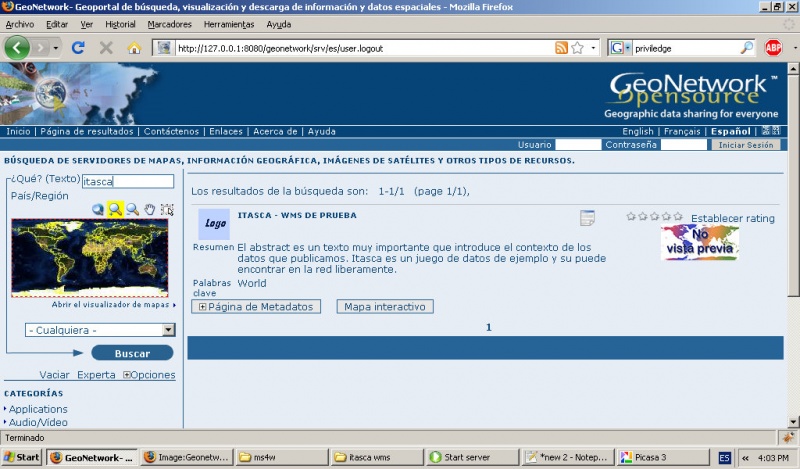Open the Marcadores menu
This screenshot has width=800, height=469.
point(168,23)
